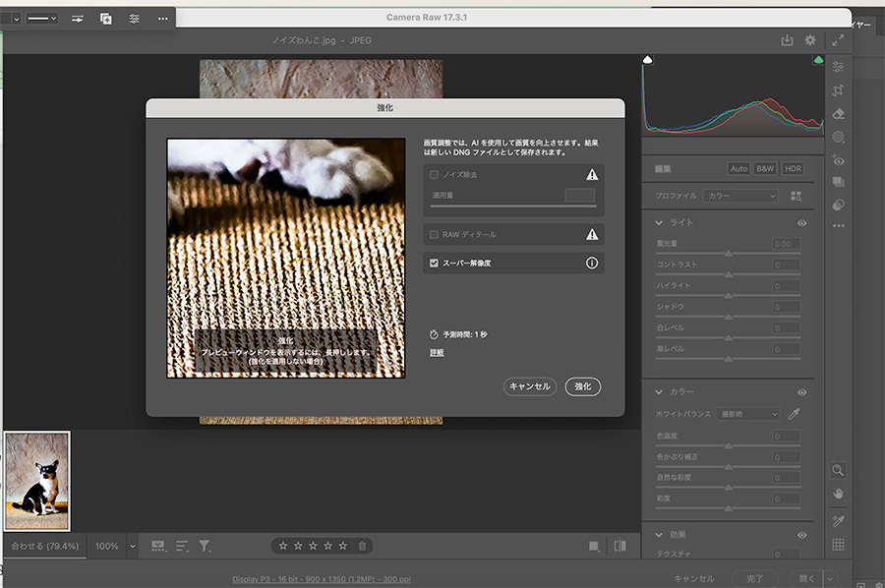The height and width of the screenshot is (588, 885).
Task: Collapse the 効果 section
Action: (659, 534)
